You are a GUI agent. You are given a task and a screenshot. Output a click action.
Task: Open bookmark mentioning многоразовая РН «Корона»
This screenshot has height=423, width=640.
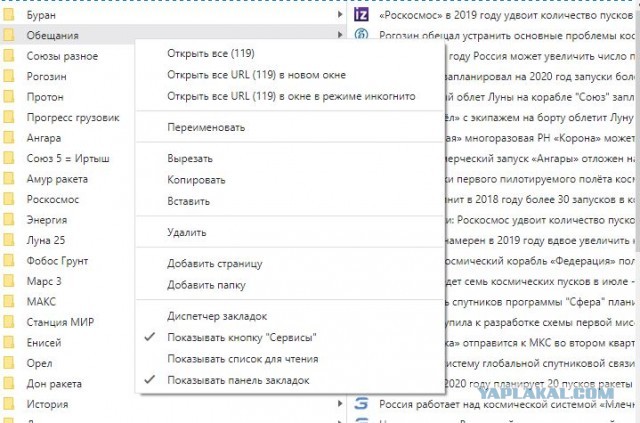pos(540,138)
